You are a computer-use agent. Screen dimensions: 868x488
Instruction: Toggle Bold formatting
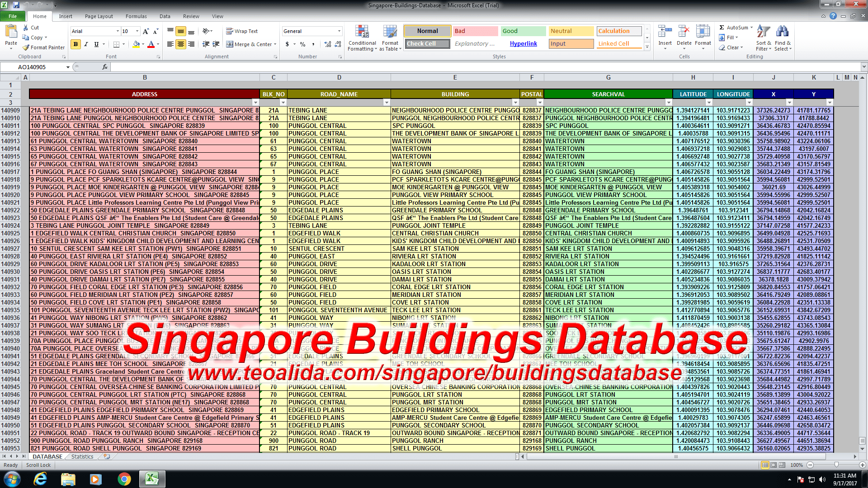tap(75, 44)
